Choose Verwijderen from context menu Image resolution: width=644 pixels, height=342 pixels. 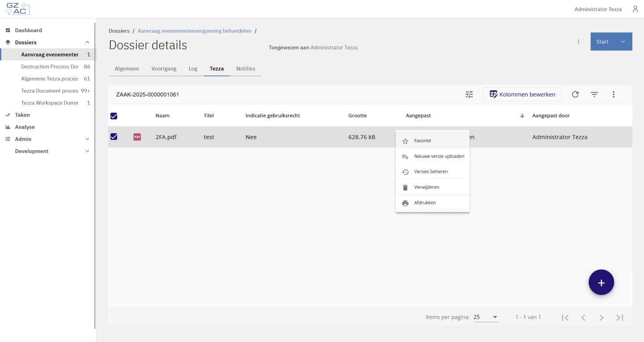coord(427,187)
